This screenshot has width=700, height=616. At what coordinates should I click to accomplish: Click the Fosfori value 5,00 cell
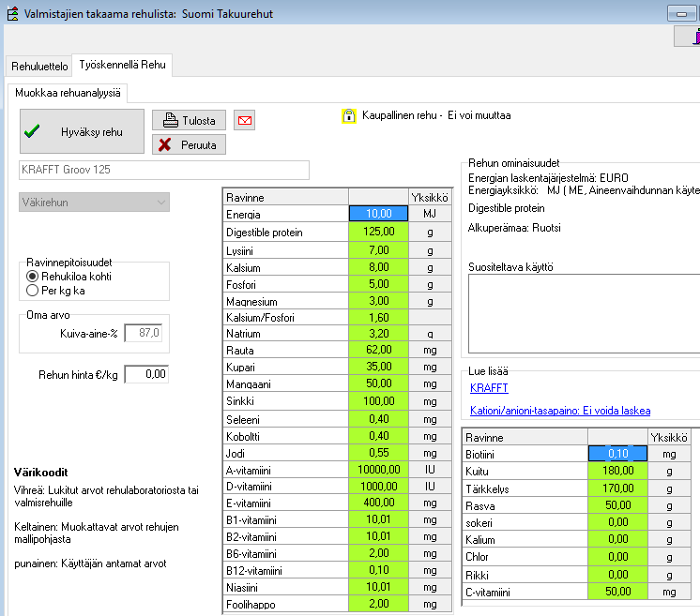378,284
